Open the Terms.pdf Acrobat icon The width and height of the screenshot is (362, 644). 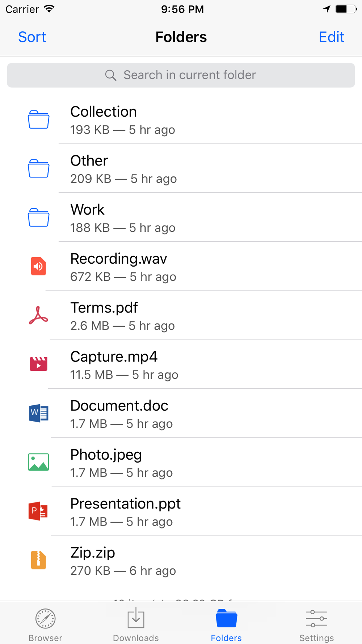point(38,315)
